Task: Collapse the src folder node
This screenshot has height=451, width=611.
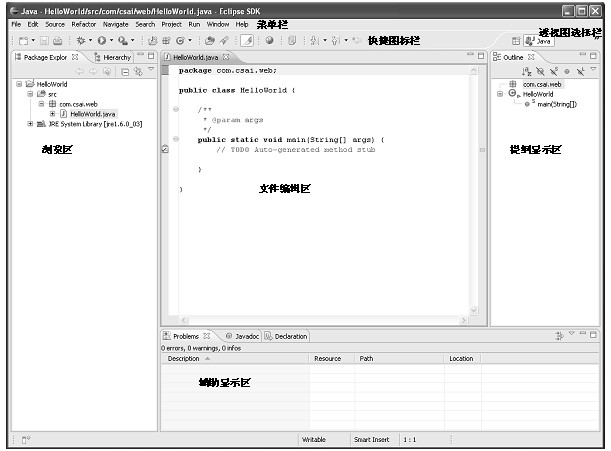Action: (30, 94)
